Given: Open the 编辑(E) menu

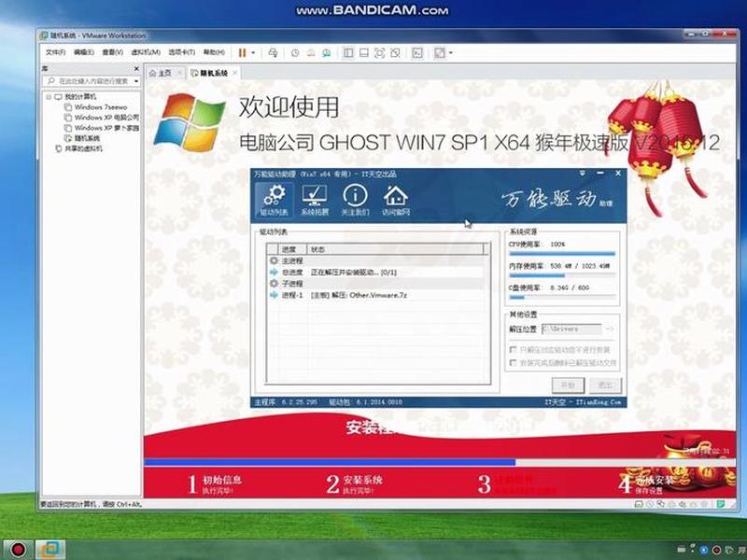Looking at the screenshot, I should pos(84,52).
